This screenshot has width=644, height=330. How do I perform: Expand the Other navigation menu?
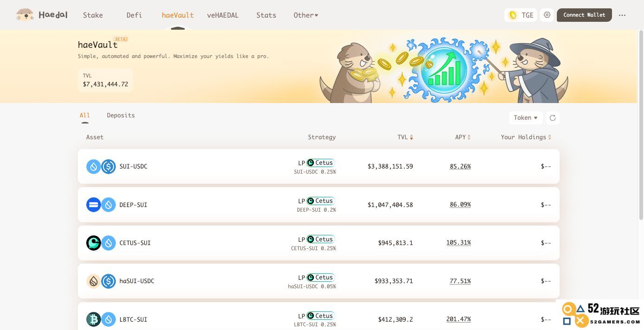pos(306,15)
